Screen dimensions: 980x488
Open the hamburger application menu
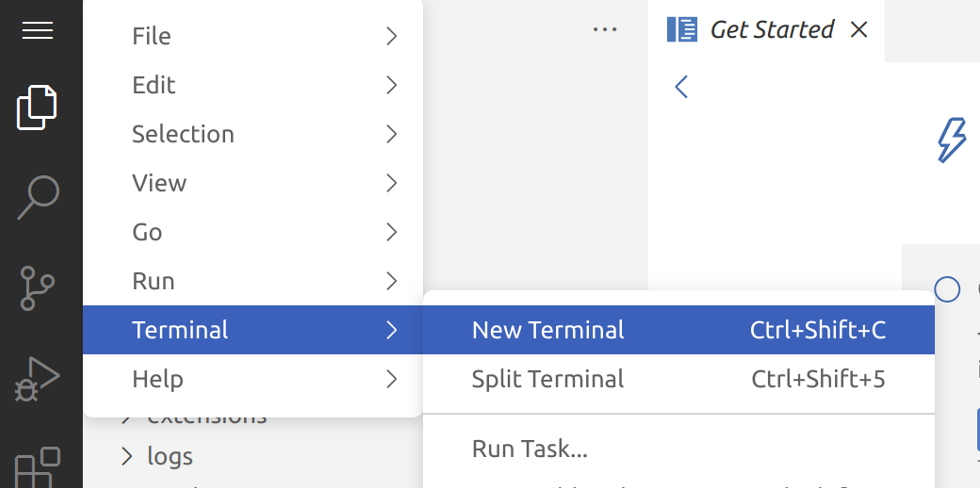[37, 30]
